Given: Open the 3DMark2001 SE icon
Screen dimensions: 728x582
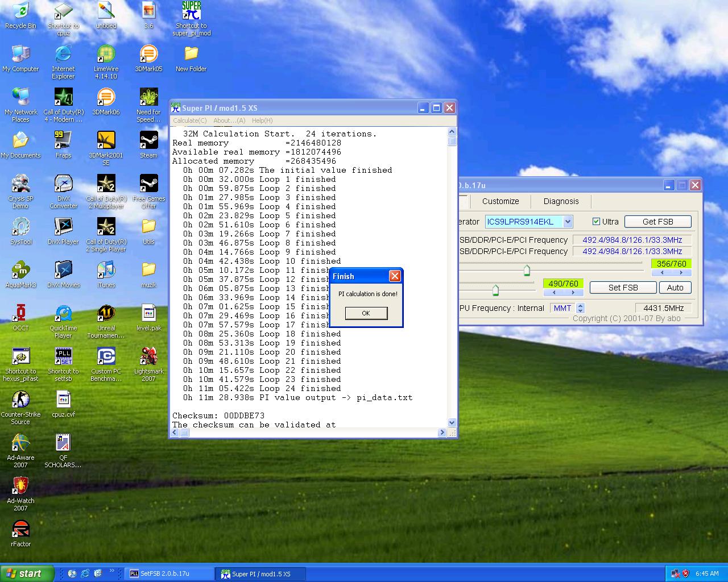Looking at the screenshot, I should (106, 148).
